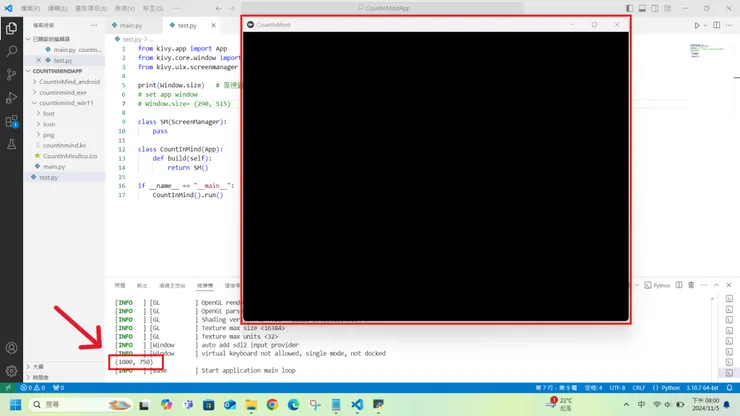The width and height of the screenshot is (740, 416).
Task: Open Windows Start menu
Action: coord(16,405)
